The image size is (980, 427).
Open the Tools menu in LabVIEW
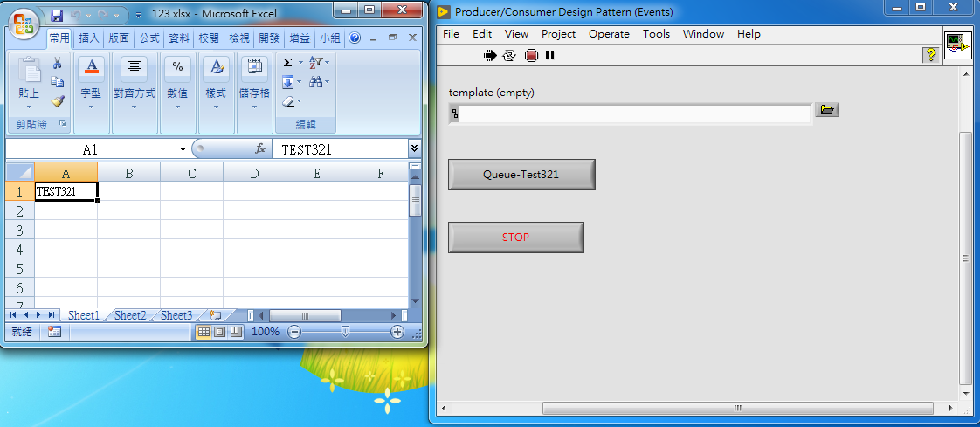656,34
